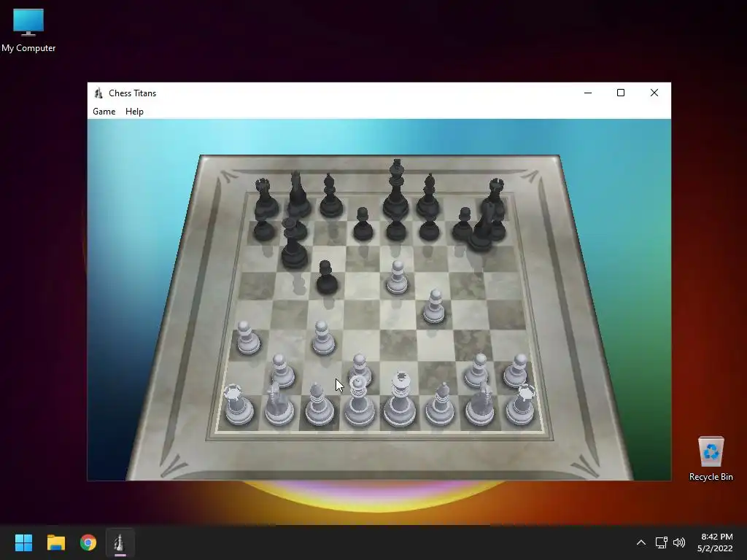Click the black pawn on d7
This screenshot has height=560, width=747.
coord(363,224)
